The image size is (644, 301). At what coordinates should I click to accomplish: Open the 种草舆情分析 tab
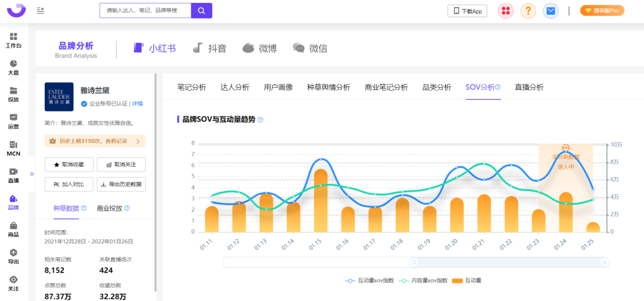point(329,87)
